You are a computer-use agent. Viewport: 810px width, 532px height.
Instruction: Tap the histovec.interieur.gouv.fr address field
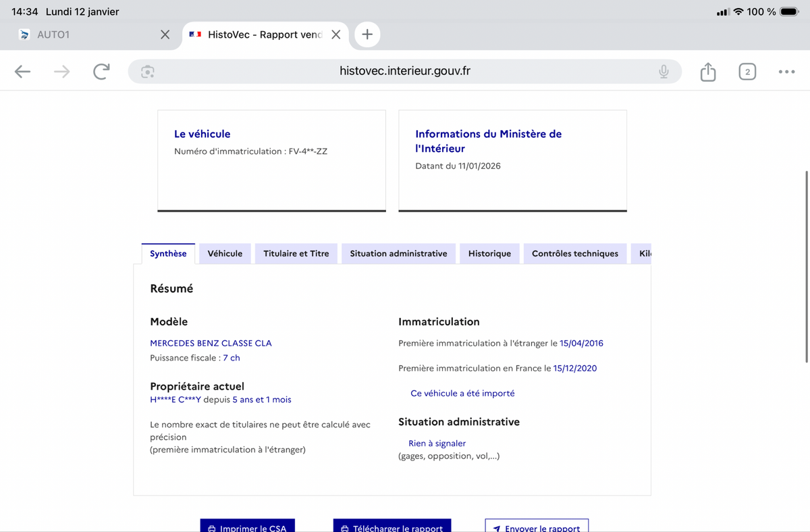pos(405,72)
